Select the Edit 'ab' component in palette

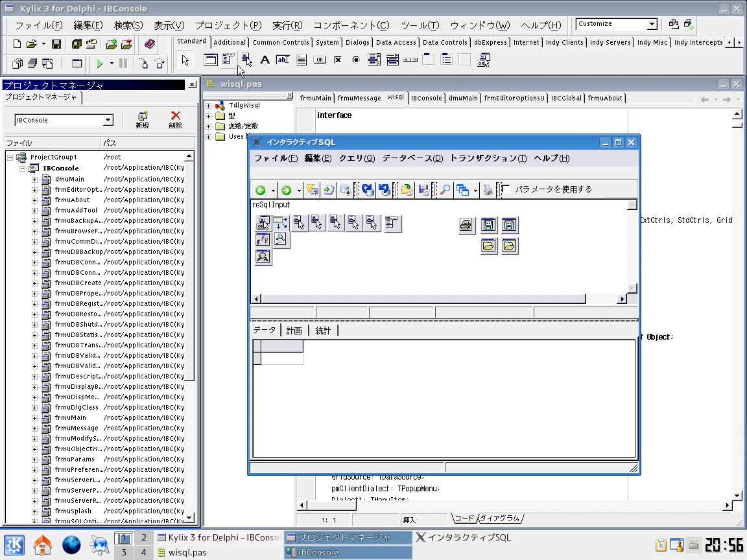(x=283, y=60)
